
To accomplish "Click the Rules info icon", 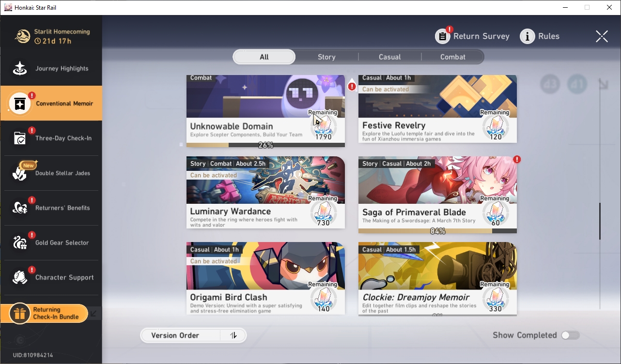I will pyautogui.click(x=527, y=36).
